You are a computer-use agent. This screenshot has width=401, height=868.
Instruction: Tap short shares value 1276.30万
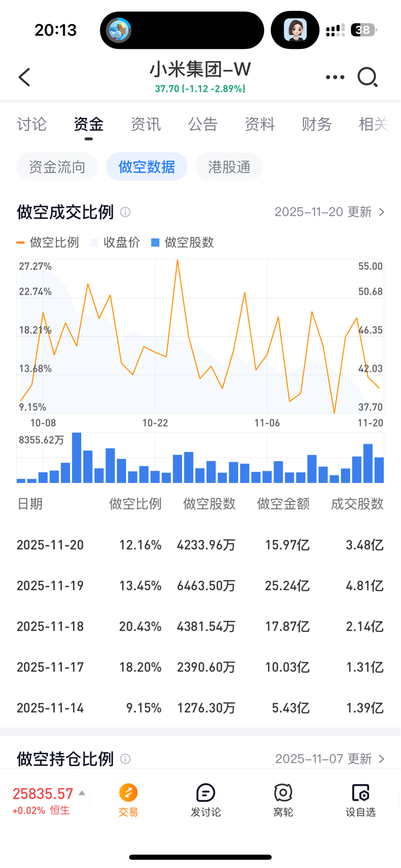click(x=206, y=708)
